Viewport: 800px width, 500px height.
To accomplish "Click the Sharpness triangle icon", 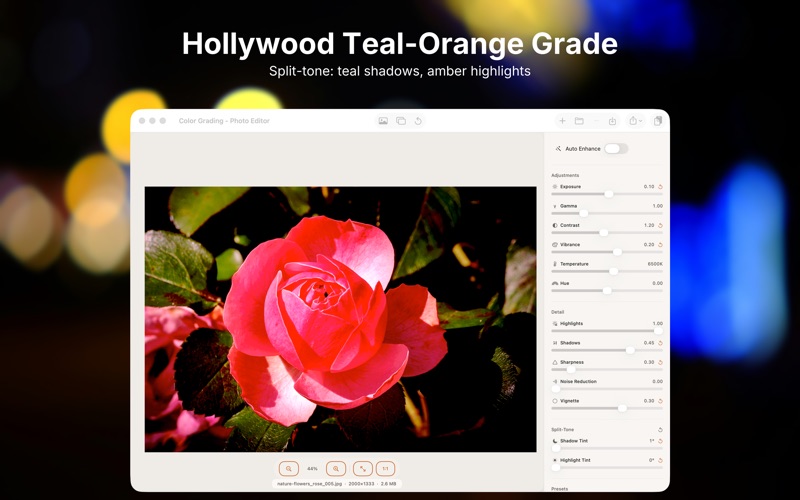I will click(x=555, y=362).
